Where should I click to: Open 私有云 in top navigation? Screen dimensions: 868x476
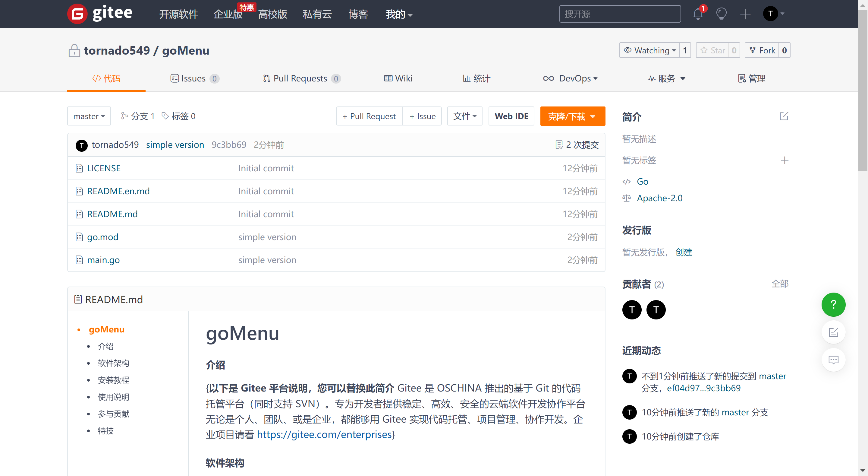click(x=317, y=14)
